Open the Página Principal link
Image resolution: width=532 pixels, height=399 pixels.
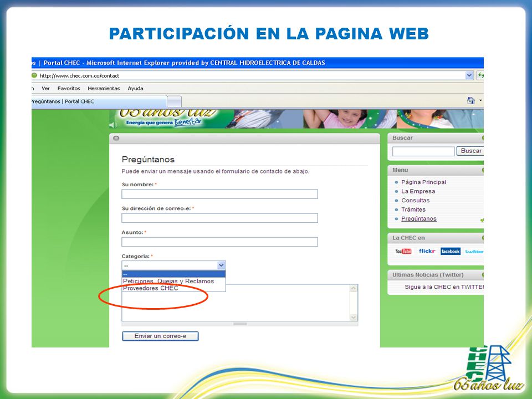pos(423,182)
